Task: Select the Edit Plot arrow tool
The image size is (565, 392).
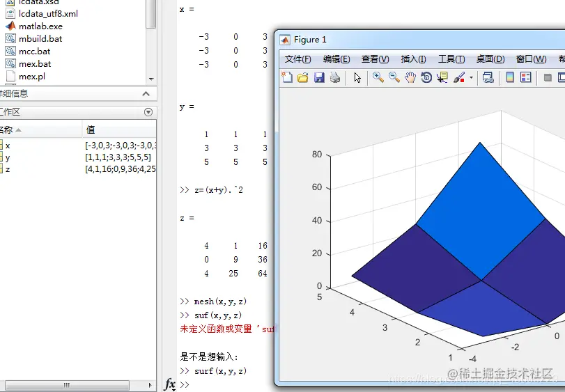Action: pos(357,77)
